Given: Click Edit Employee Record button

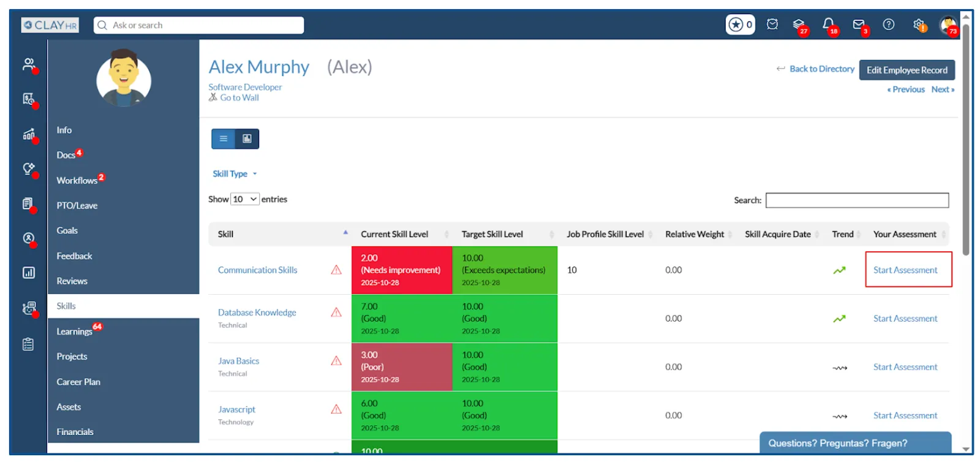Looking at the screenshot, I should point(907,70).
